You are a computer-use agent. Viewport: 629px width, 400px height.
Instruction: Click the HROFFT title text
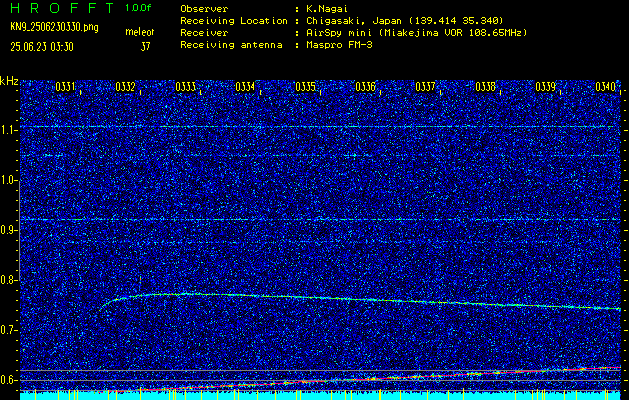tap(62, 8)
